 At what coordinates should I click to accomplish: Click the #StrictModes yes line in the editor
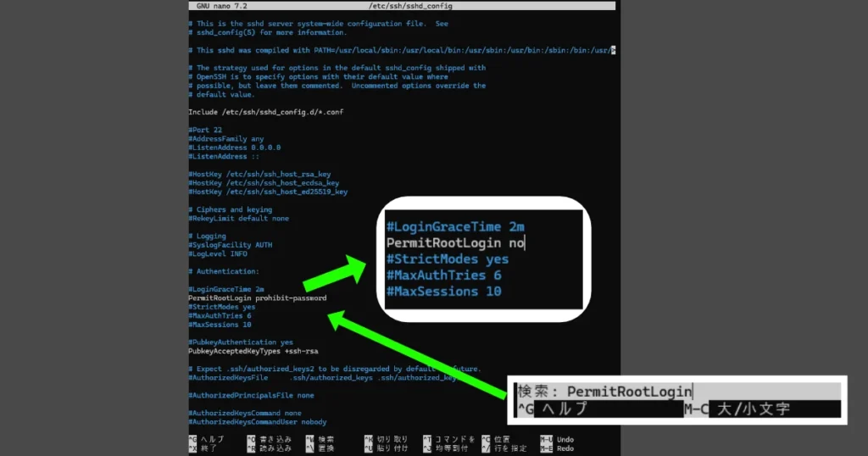click(222, 307)
